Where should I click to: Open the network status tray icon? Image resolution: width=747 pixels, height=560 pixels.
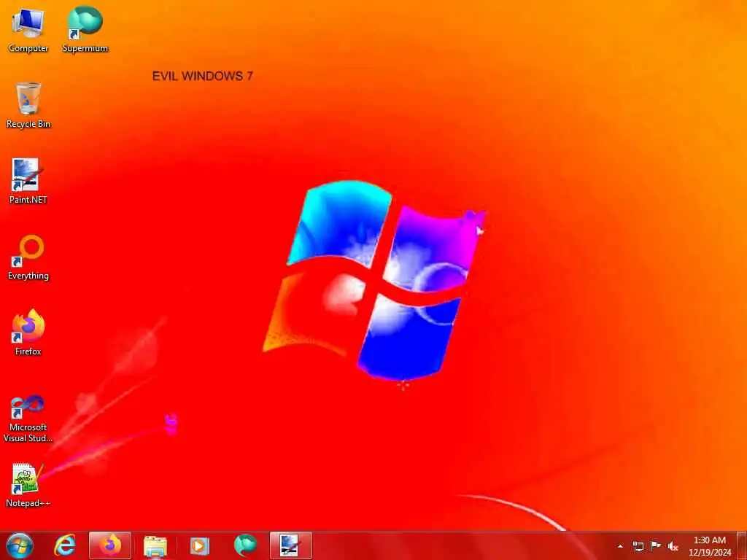(638, 546)
